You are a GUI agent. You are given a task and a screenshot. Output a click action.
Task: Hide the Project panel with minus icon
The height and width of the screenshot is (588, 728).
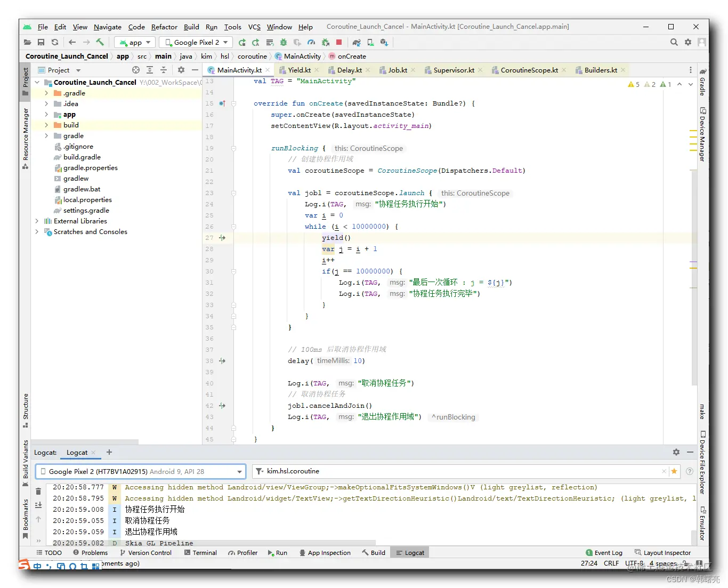(x=195, y=70)
